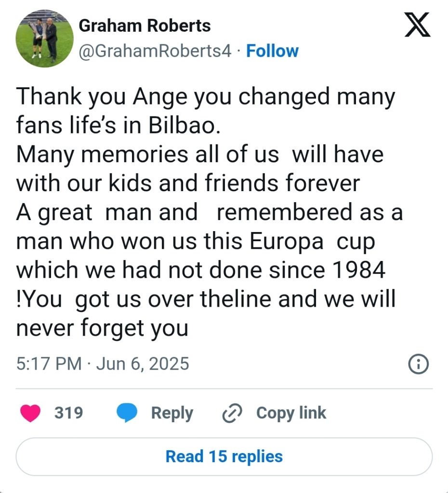The width and height of the screenshot is (448, 493).
Task: Follow Graham Roberts via Follow link
Action: coord(272,51)
